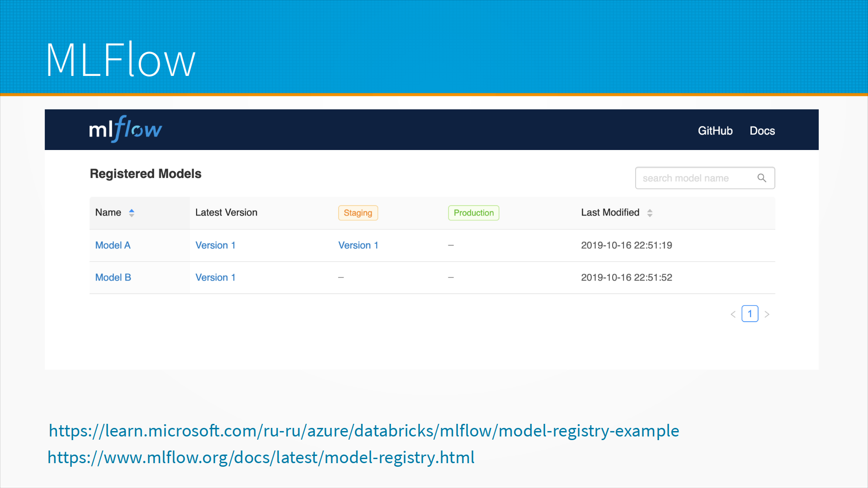Open the learn.microsoft.com model-registry-example URL

click(x=364, y=431)
